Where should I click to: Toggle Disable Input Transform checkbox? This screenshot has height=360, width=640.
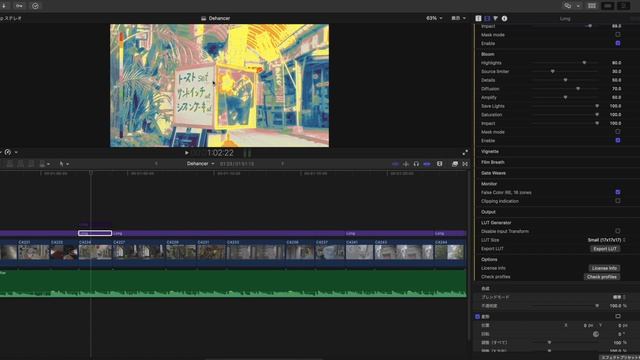(618, 231)
